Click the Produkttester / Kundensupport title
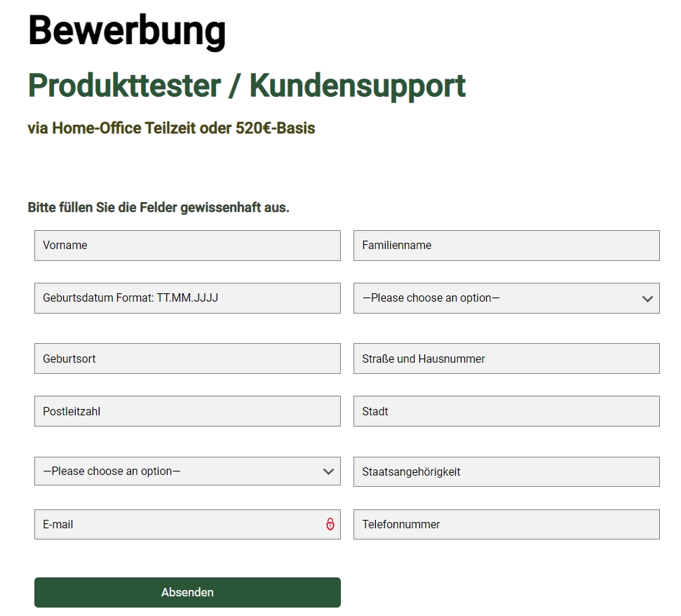This screenshot has width=681, height=616. pos(247,86)
